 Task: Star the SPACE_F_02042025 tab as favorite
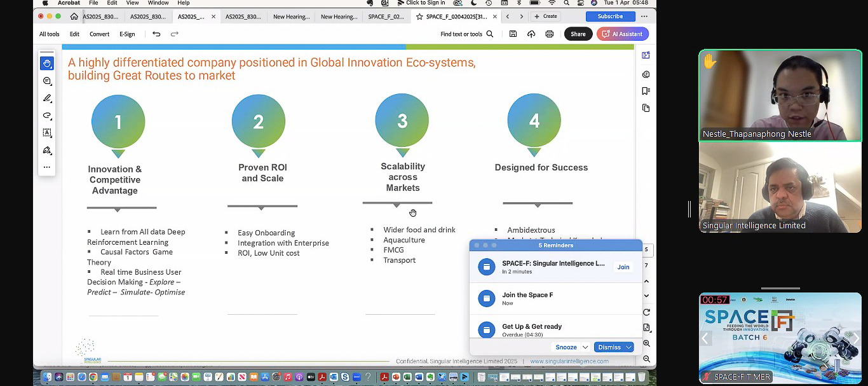point(419,17)
